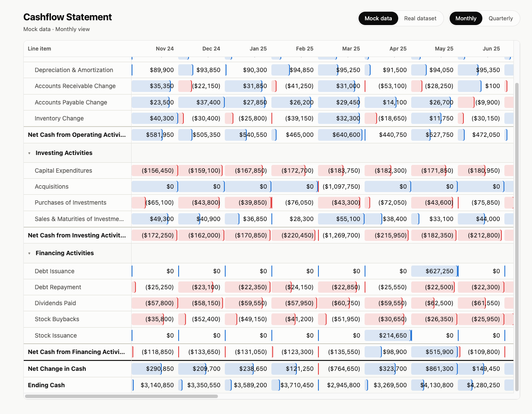
Task: Select the Debt Repayment row label
Action: (x=58, y=287)
